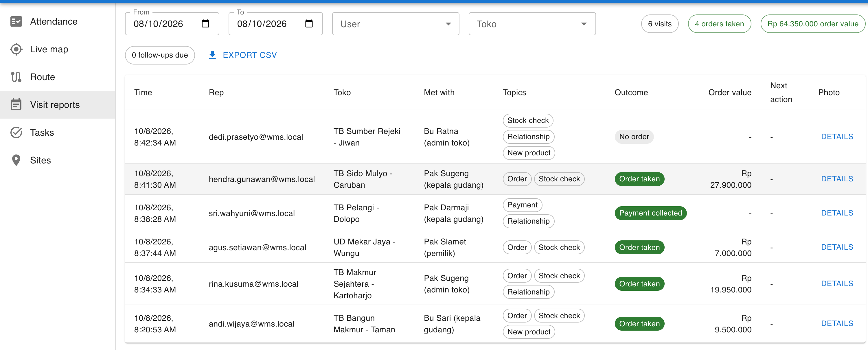Image resolution: width=868 pixels, height=350 pixels.
Task: Click the 6 visits summary chip
Action: point(660,24)
